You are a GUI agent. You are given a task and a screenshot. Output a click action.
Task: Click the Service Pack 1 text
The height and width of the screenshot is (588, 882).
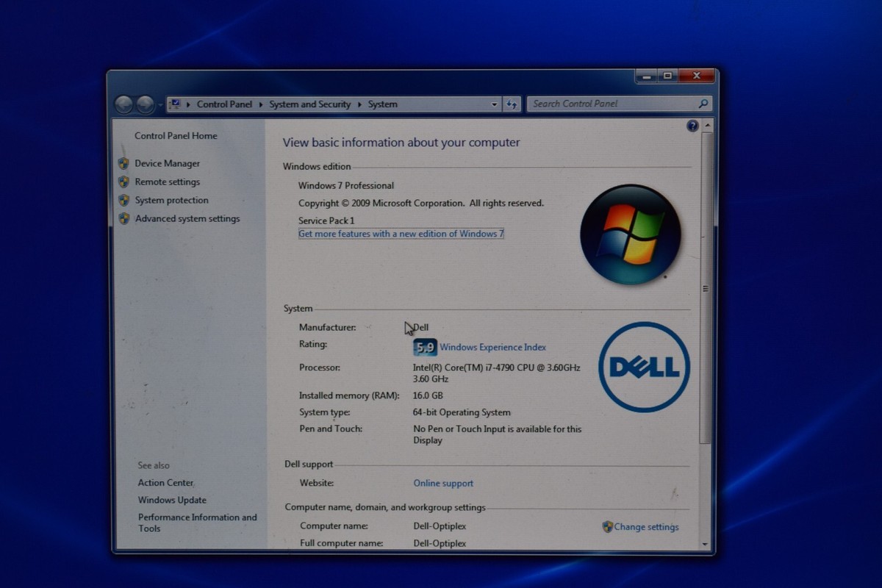click(326, 220)
